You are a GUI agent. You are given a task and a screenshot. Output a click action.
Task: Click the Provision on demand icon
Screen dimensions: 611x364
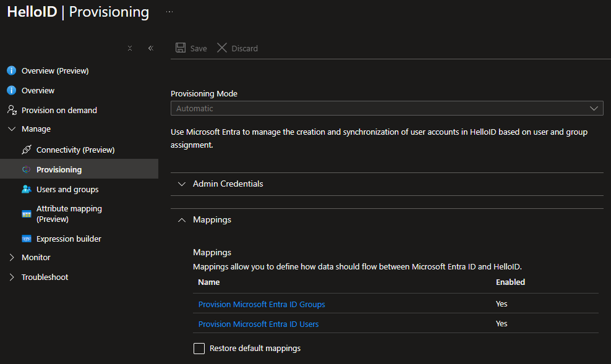point(11,110)
